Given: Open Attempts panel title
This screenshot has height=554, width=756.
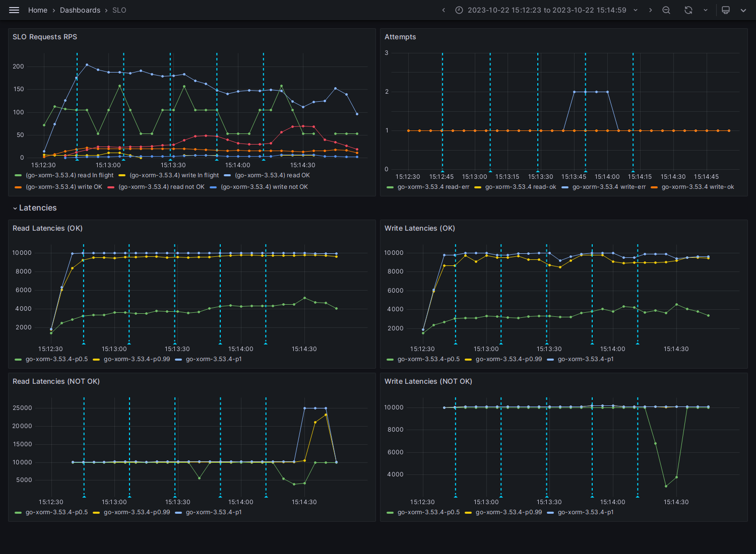Looking at the screenshot, I should (400, 37).
